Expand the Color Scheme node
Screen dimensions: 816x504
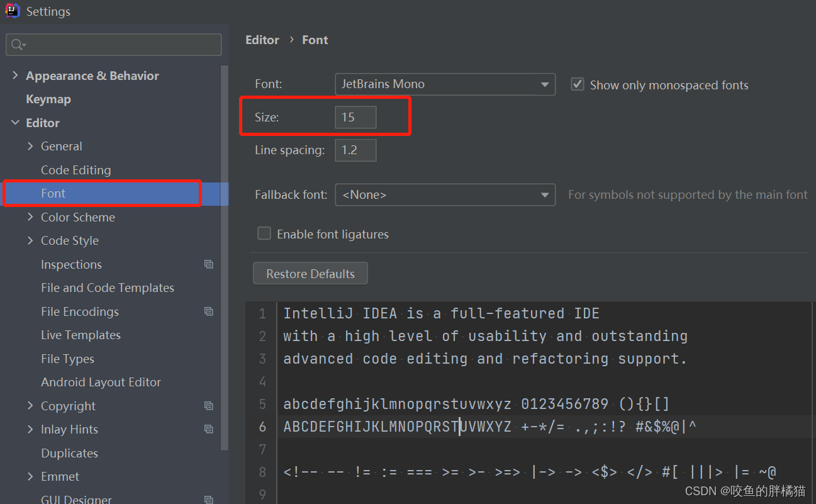[30, 217]
